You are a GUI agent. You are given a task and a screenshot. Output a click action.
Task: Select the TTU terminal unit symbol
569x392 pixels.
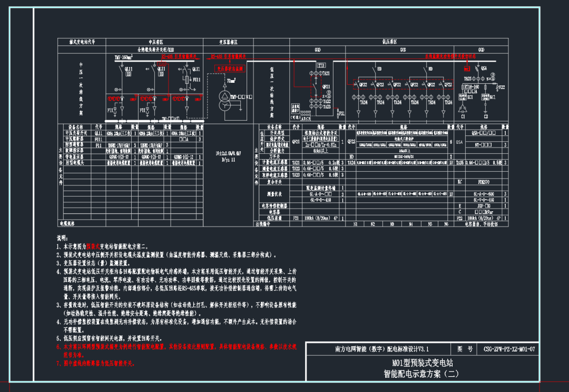point(321,65)
